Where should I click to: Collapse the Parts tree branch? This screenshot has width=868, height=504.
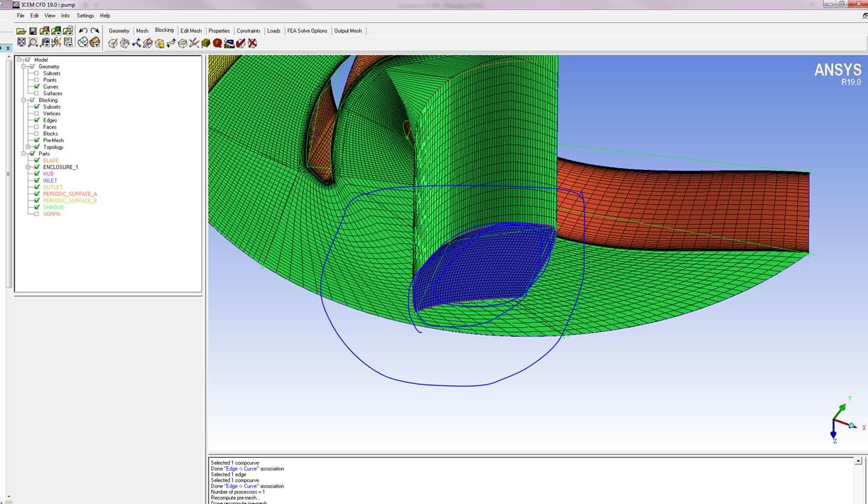click(23, 154)
